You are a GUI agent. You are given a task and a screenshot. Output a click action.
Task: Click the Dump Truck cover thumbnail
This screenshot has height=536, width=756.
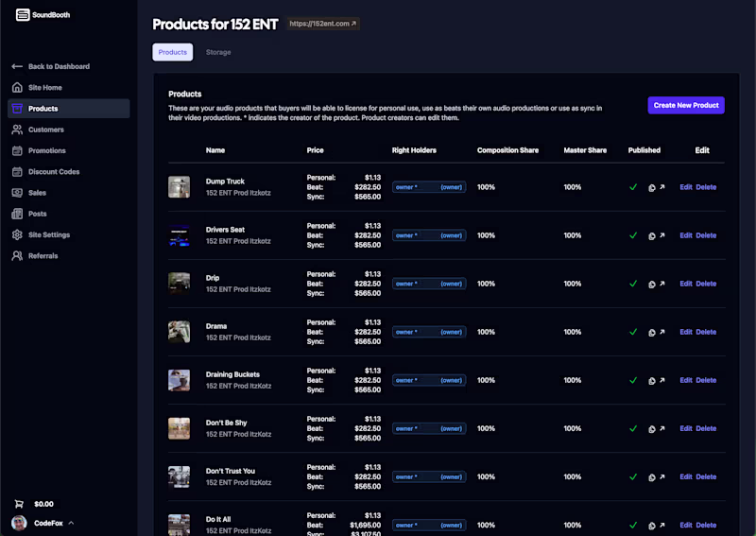click(x=179, y=187)
